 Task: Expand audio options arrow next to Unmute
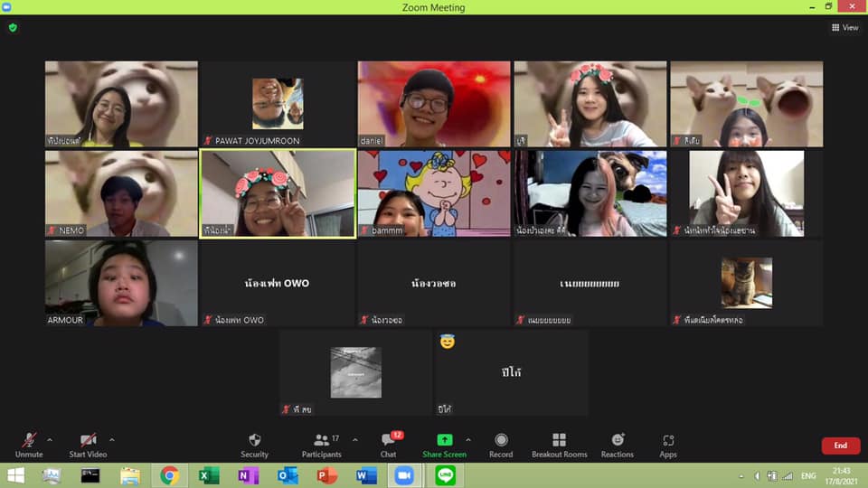[50, 440]
